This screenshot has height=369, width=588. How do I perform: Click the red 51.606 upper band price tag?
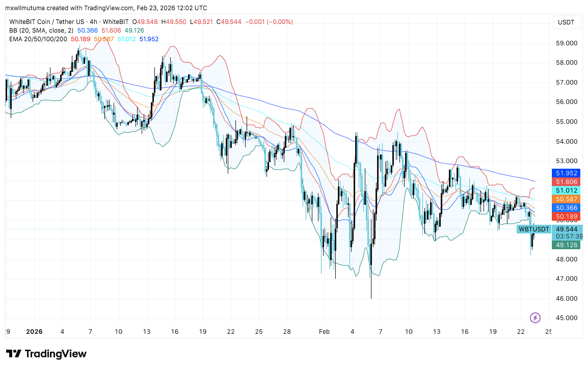point(567,182)
